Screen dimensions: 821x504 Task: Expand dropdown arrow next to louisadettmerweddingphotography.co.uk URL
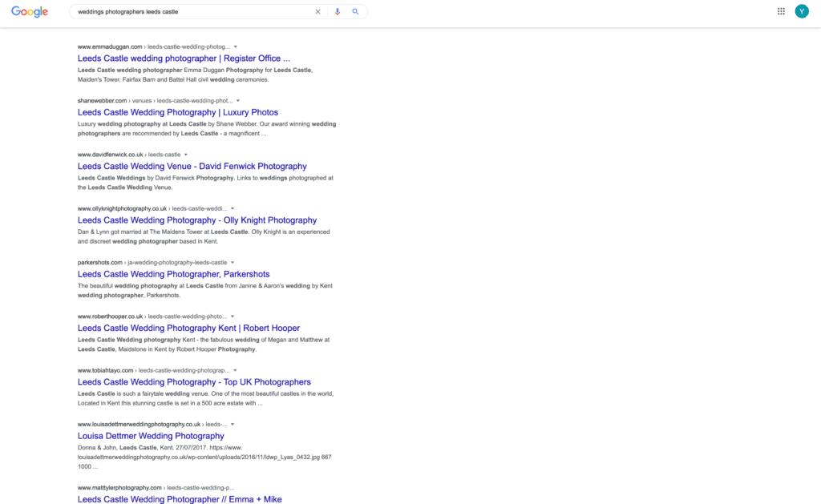pos(233,424)
